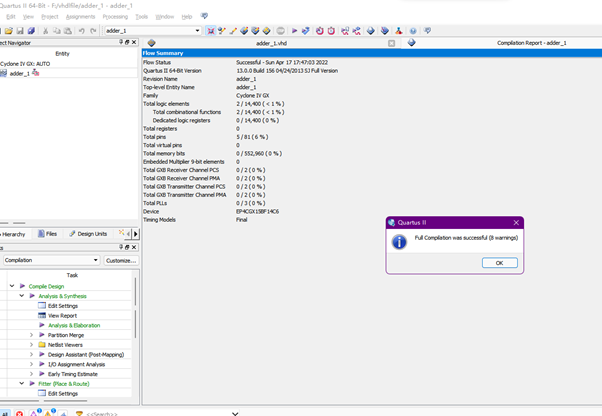Click OK in the Quartus II dialog
The image size is (602, 416).
pyautogui.click(x=499, y=263)
